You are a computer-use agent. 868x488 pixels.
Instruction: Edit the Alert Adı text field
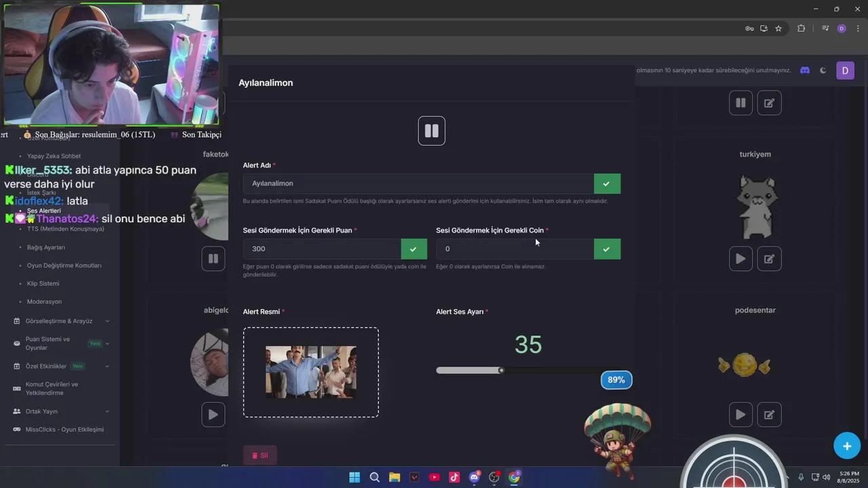click(x=418, y=184)
